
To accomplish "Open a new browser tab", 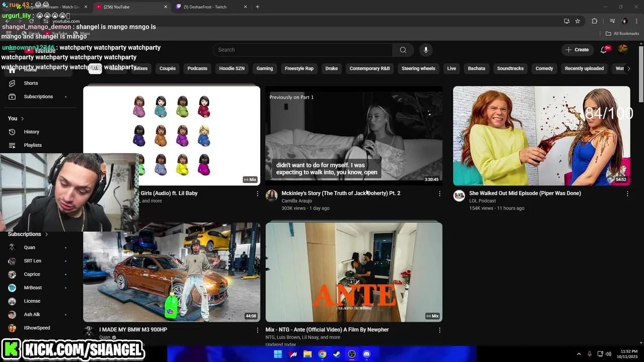I will click(258, 7).
